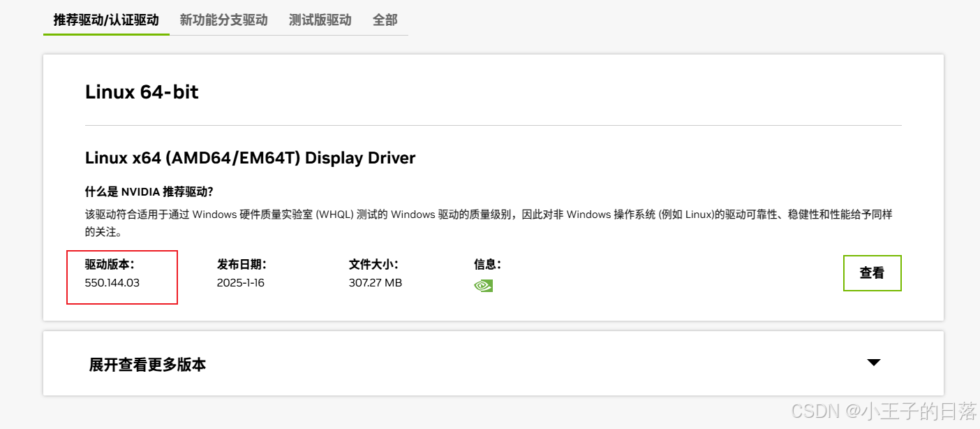Click driver version value 550.144.03

tap(112, 283)
